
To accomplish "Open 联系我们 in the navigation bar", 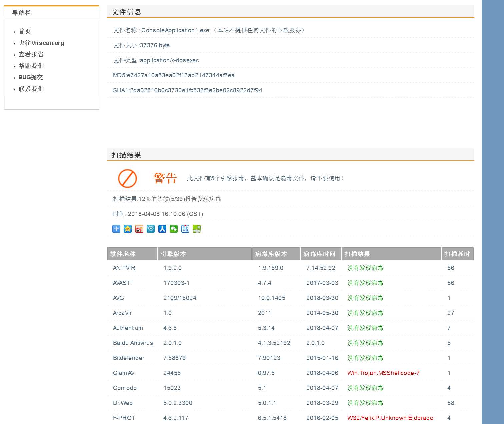I will [x=31, y=89].
